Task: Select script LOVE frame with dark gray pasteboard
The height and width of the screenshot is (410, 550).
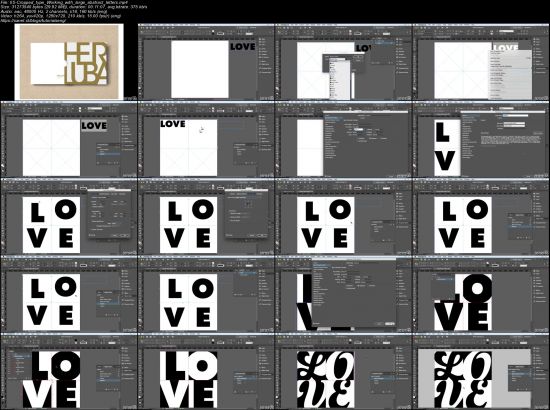Action: [x=343, y=371]
